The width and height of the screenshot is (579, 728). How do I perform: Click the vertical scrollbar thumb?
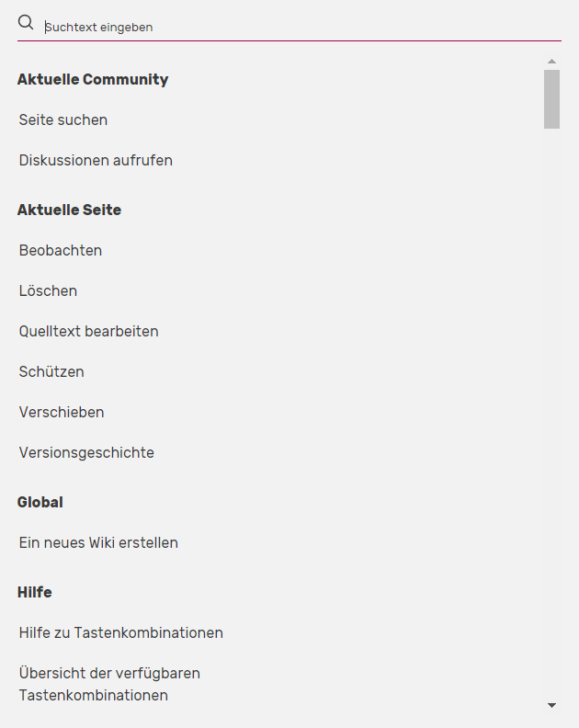[551, 99]
